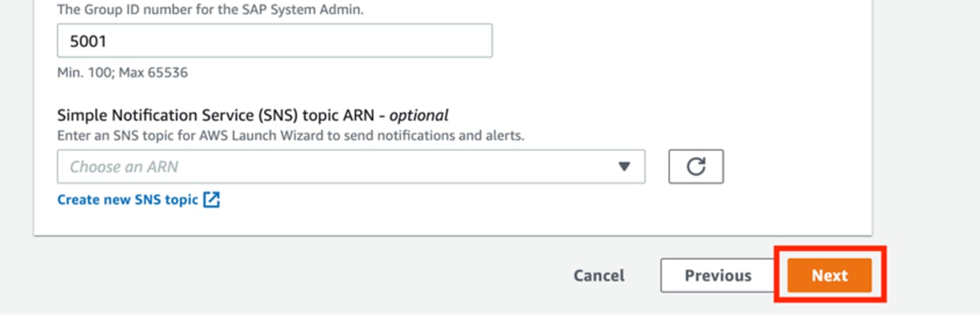
Task: Click the refresh ARN list icon
Action: pyautogui.click(x=696, y=167)
